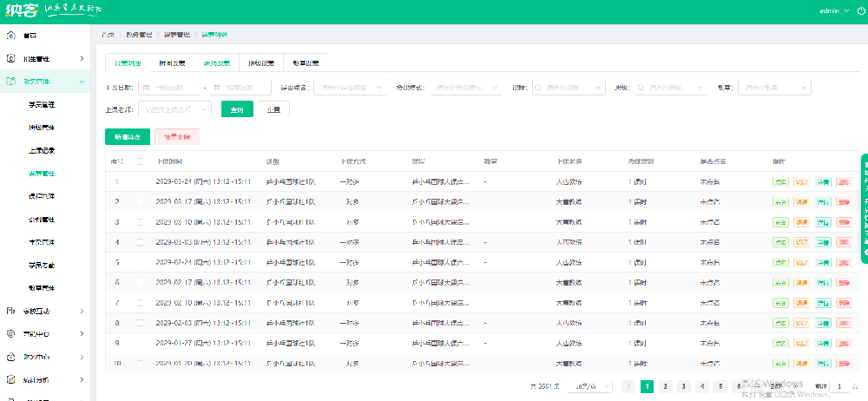Click the 纳客 logo in the header
The width and height of the screenshot is (868, 401).
tap(22, 10)
